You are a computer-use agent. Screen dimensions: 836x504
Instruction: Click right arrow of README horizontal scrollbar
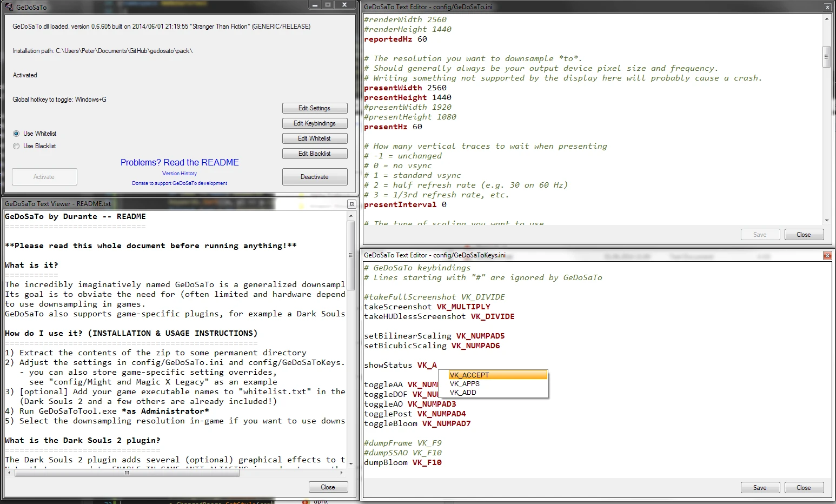click(x=341, y=473)
